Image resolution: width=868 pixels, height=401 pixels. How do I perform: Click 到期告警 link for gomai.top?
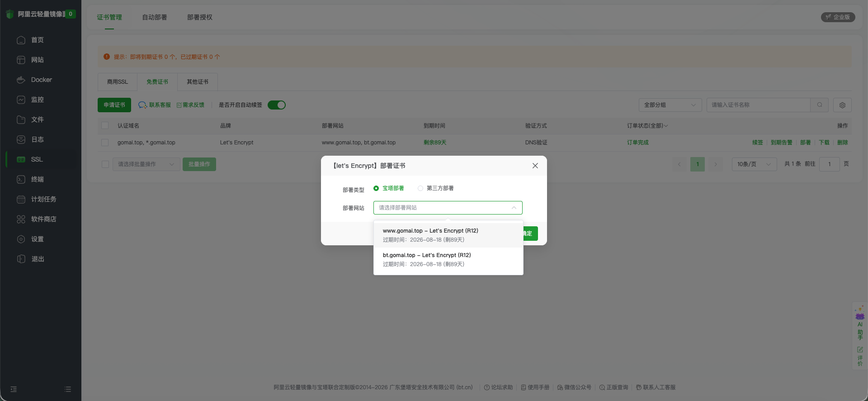click(x=782, y=143)
